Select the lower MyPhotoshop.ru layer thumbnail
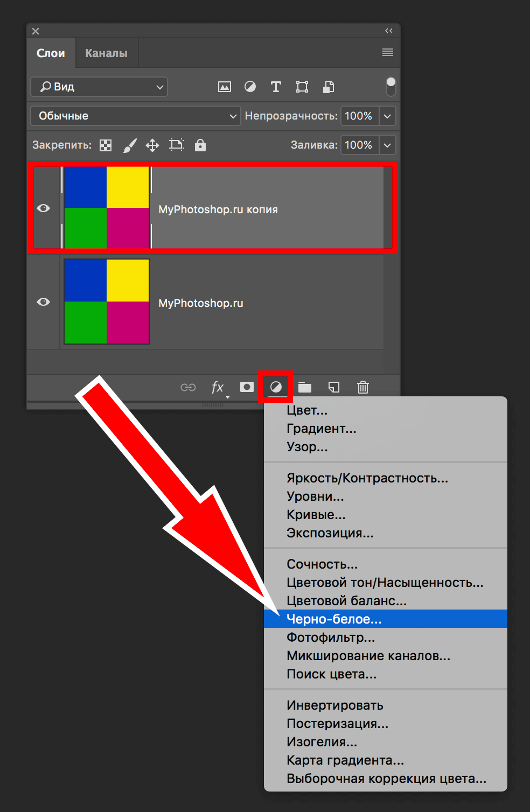 pyautogui.click(x=107, y=302)
